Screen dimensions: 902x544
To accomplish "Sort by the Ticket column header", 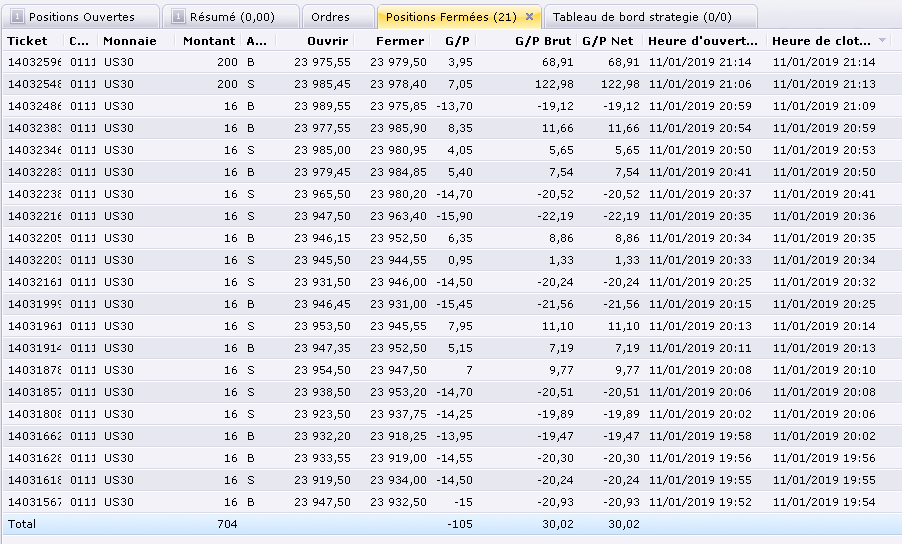I will click(27, 41).
